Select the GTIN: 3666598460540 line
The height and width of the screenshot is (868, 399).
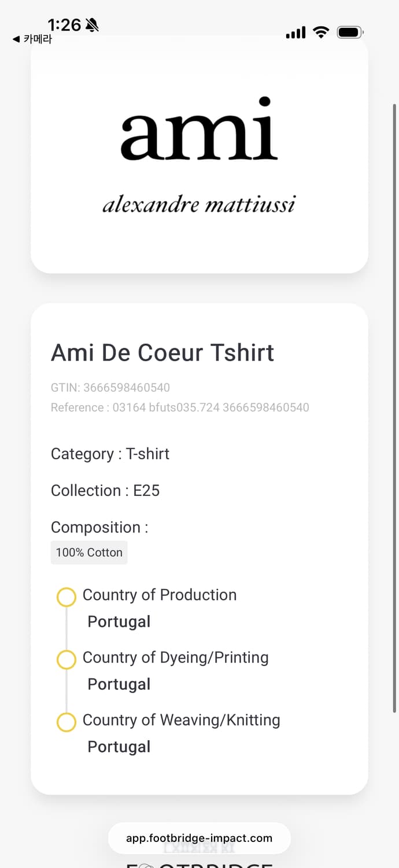110,388
